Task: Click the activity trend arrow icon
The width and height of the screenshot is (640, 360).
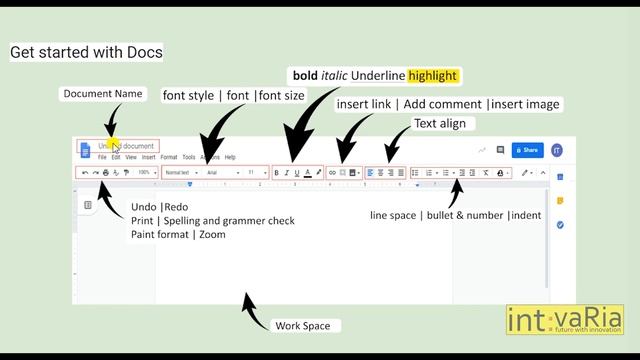Action: click(482, 150)
